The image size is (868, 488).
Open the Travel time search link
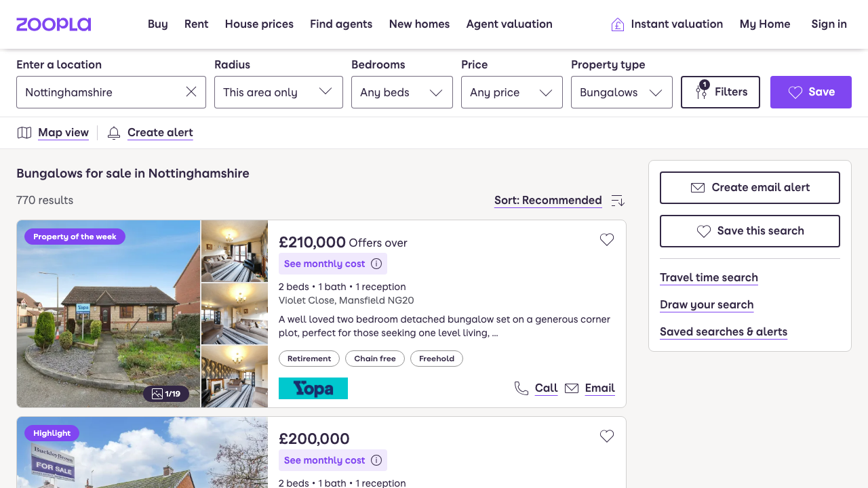point(708,278)
